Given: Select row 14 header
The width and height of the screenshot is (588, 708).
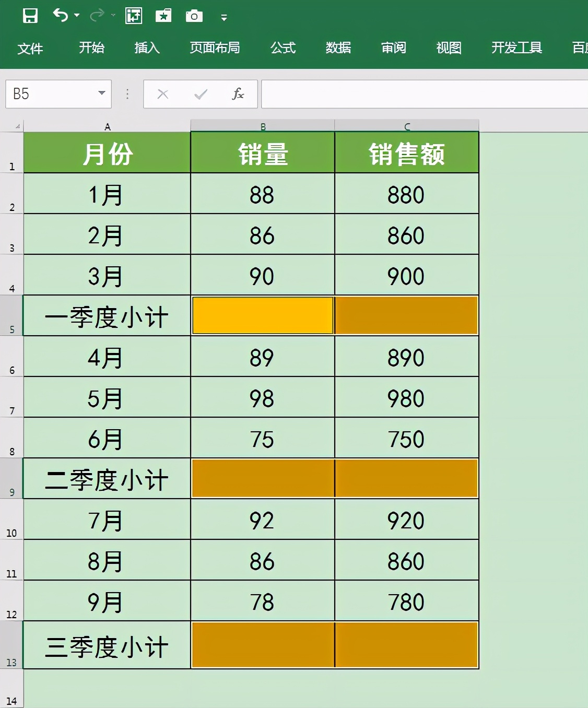Looking at the screenshot, I should tap(11, 689).
